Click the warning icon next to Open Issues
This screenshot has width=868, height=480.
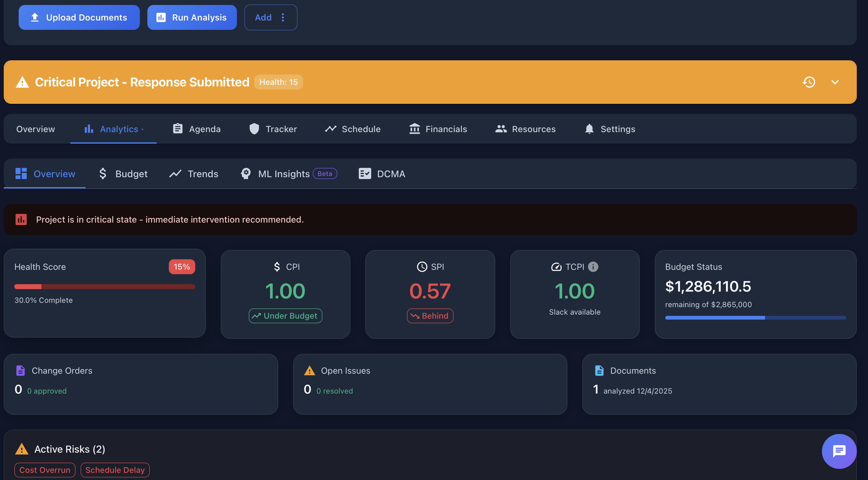coord(309,370)
